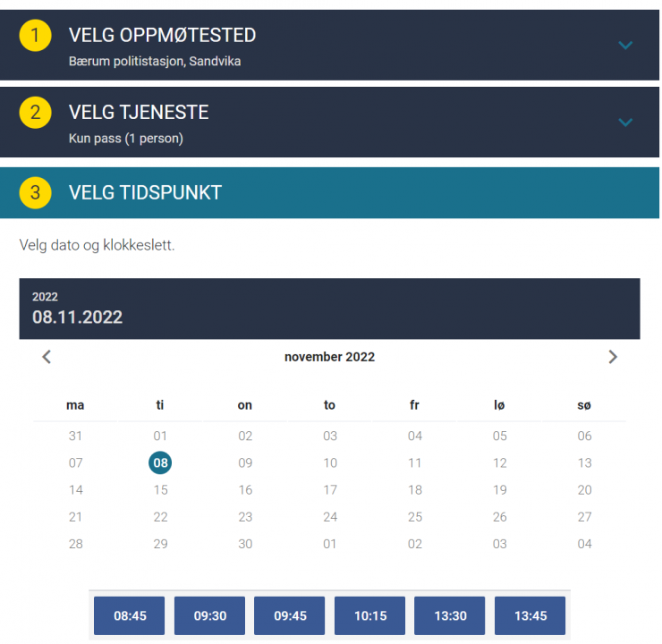The height and width of the screenshot is (644, 662).
Task: Open the Velg tidspunkt step header
Action: pos(146,192)
